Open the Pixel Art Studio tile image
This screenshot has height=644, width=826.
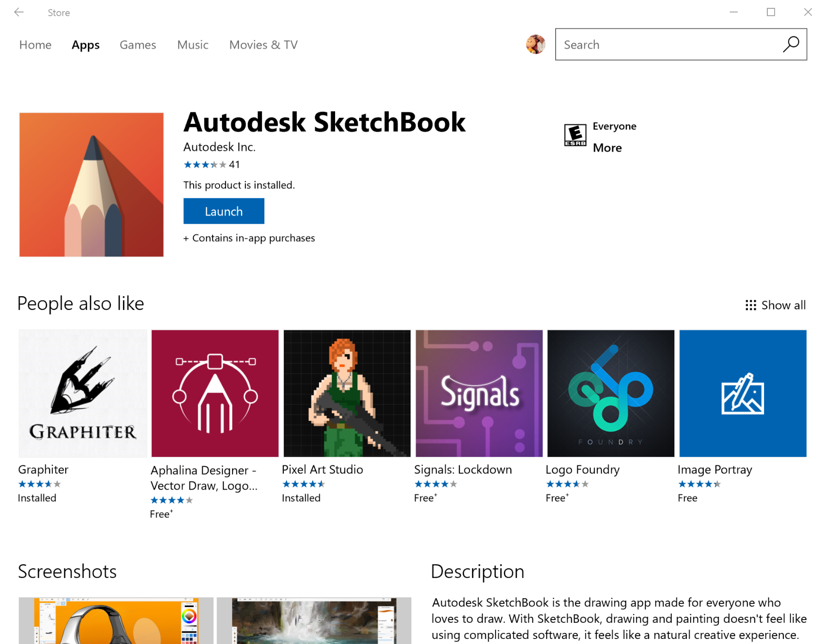347,393
